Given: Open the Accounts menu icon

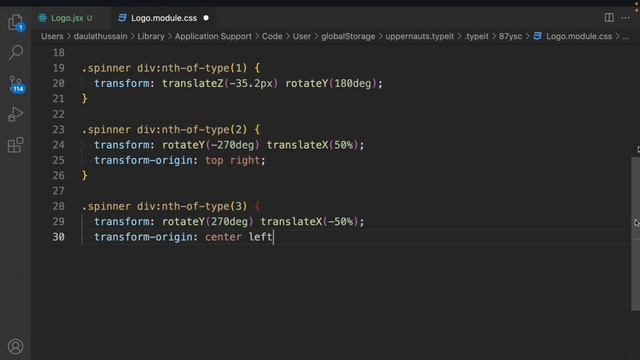Looking at the screenshot, I should (16, 347).
